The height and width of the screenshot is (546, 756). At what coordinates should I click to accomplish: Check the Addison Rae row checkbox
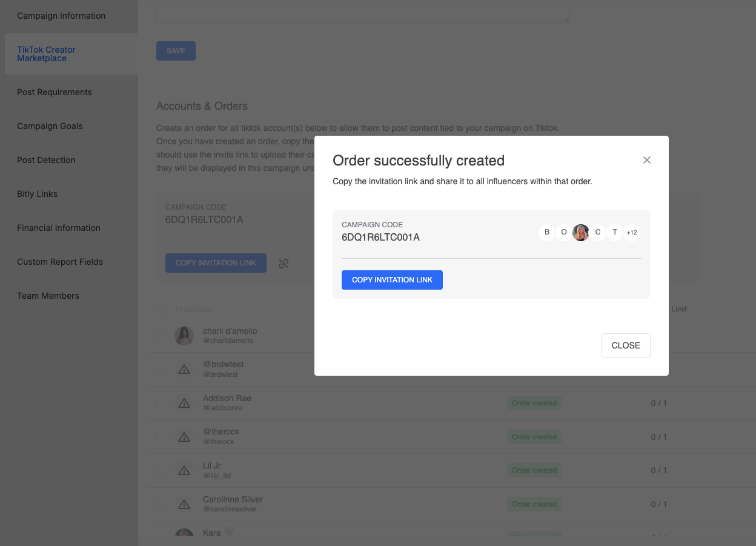pos(162,403)
